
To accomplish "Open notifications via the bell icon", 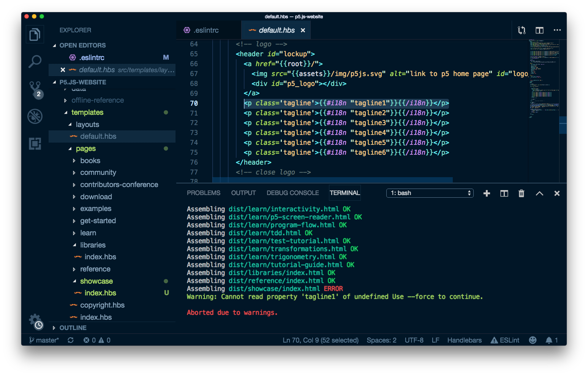I will [x=550, y=340].
